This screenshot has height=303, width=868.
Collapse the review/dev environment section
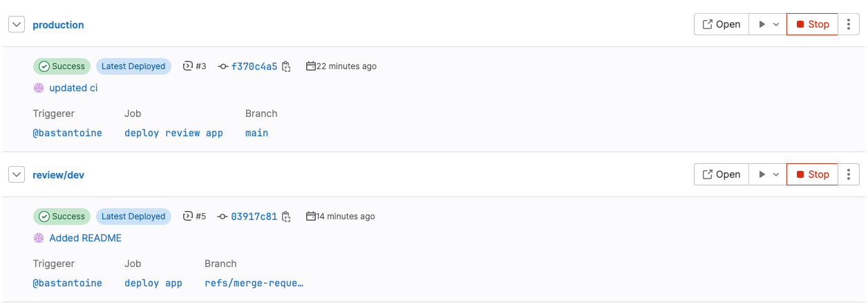[x=17, y=174]
